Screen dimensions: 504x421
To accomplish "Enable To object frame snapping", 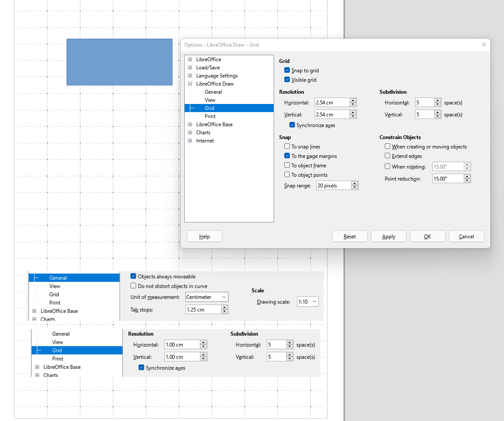I will click(287, 165).
